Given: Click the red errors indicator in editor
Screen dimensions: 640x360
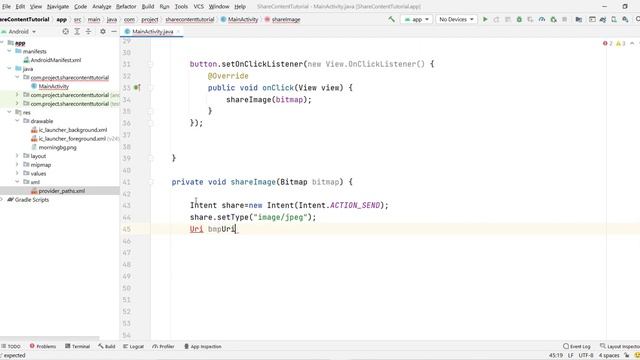Looking at the screenshot, I should click(x=607, y=43).
